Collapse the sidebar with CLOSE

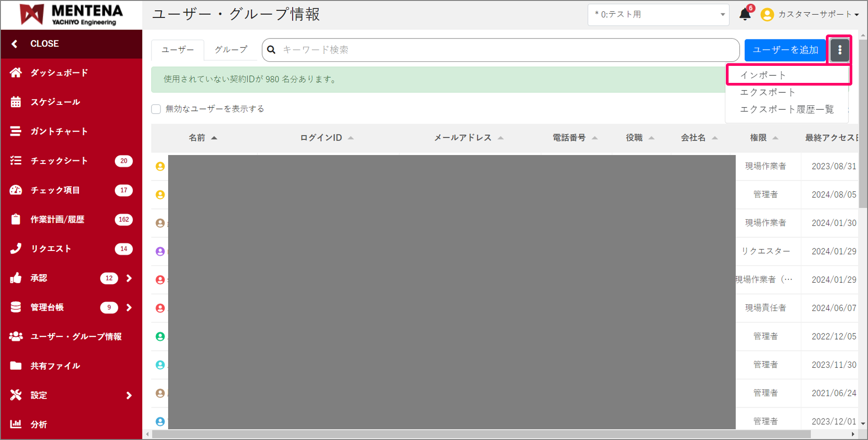coord(44,43)
